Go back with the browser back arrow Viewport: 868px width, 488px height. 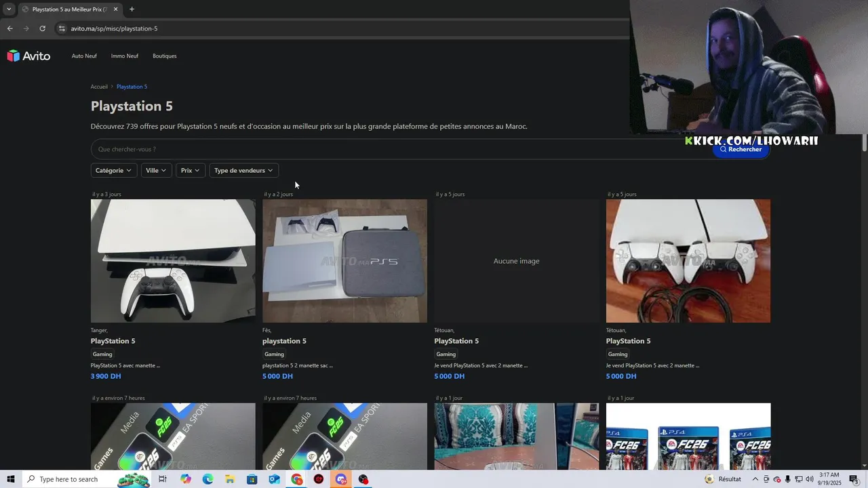9,28
